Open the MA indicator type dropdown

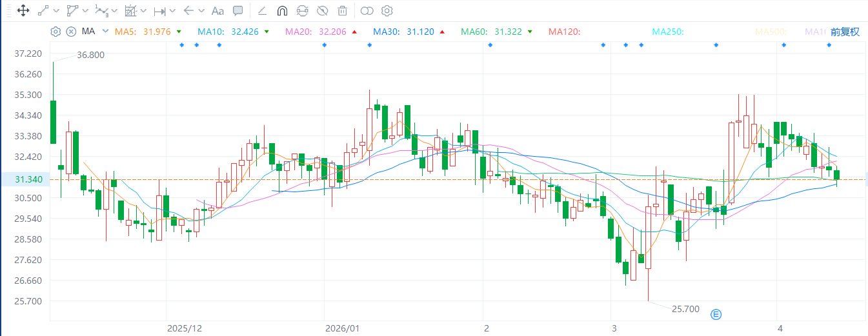pos(105,32)
